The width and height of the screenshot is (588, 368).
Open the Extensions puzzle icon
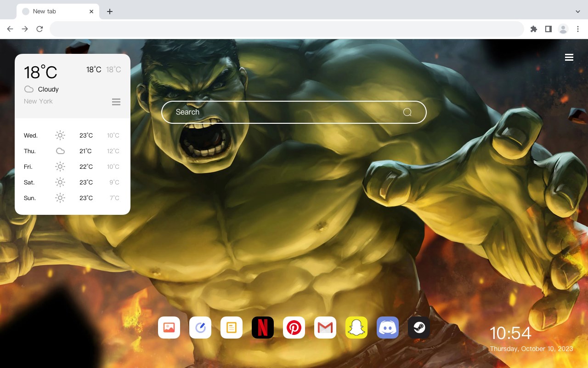tap(533, 29)
